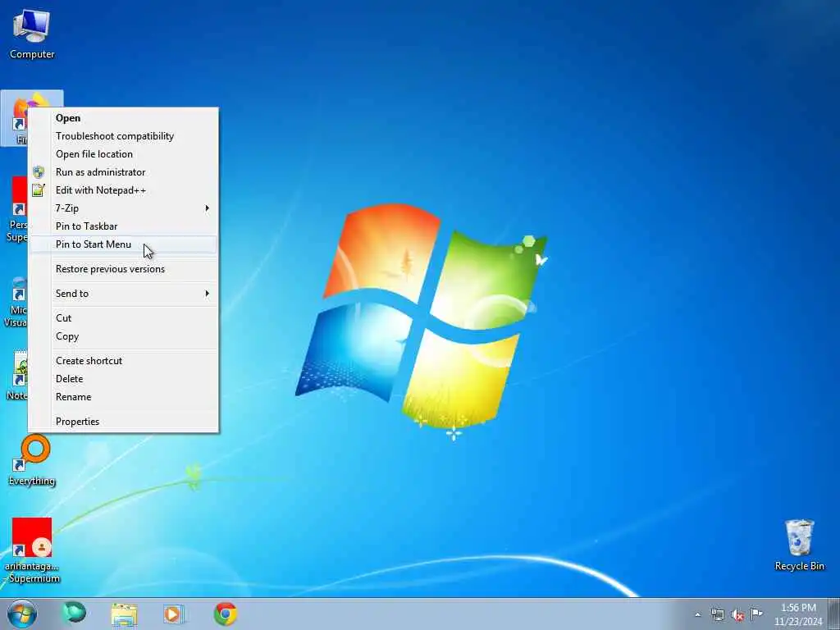
Task: Open the green Supermium taskbar icon
Action: (x=74, y=614)
